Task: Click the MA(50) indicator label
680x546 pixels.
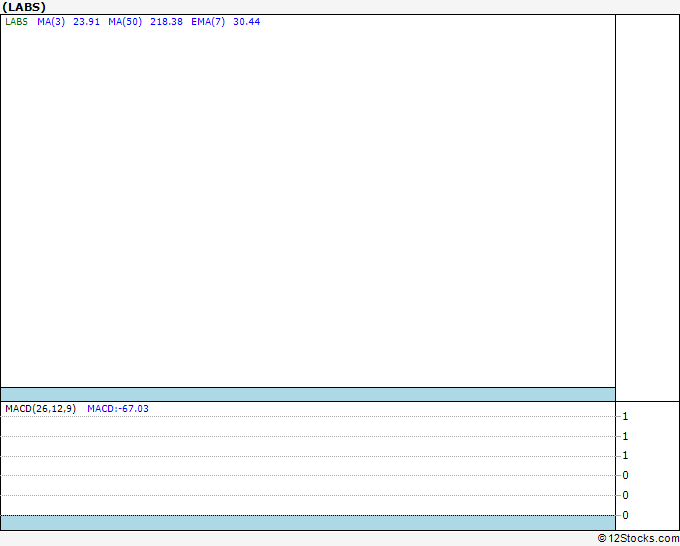Action: pos(125,22)
